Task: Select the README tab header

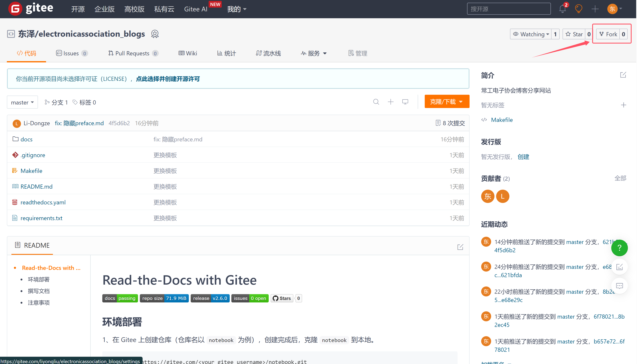Action: [x=32, y=245]
